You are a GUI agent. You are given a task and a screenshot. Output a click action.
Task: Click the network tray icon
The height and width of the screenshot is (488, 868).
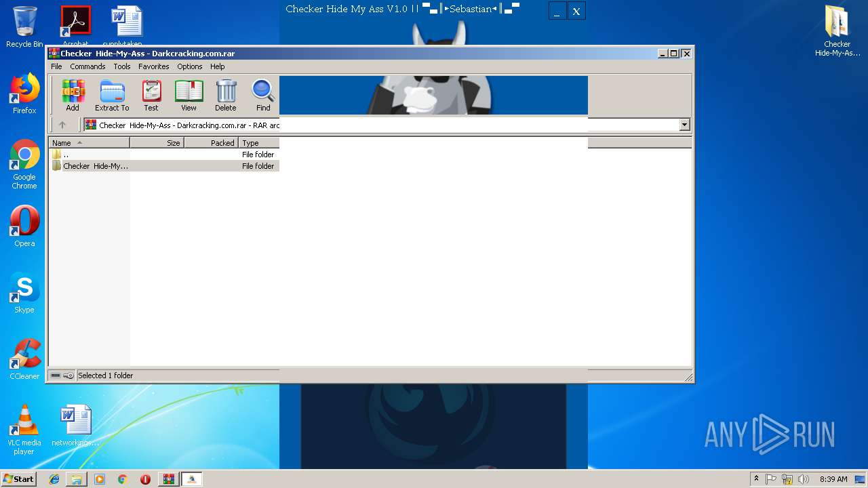point(787,479)
